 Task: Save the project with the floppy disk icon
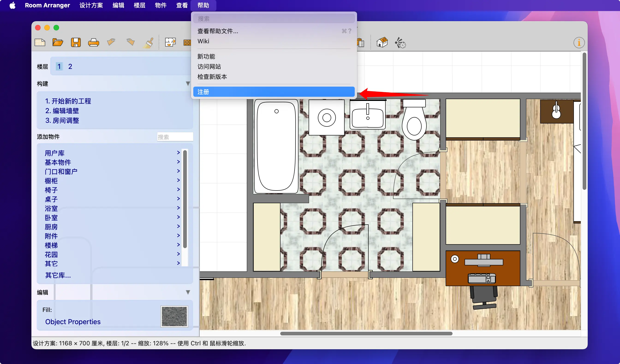point(76,43)
